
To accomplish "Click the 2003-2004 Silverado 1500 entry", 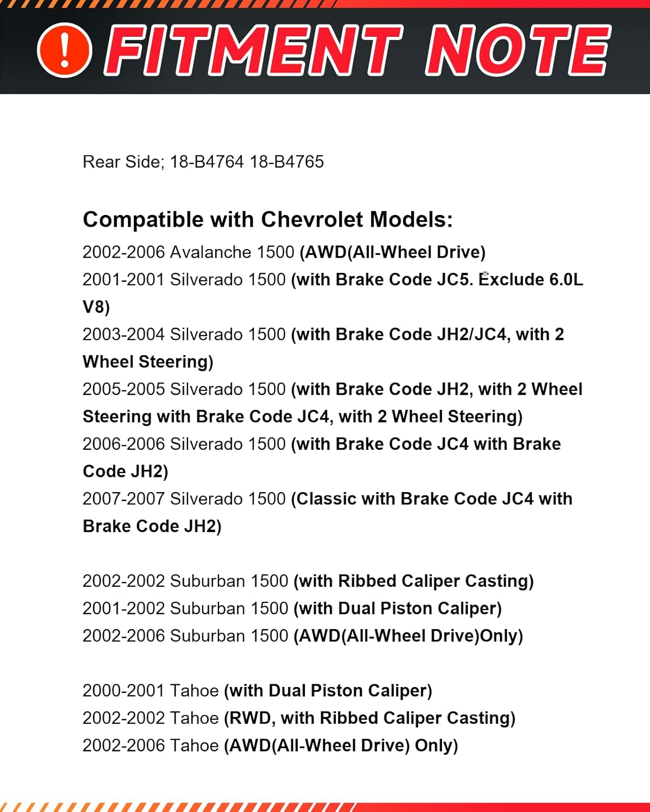I will [x=184, y=335].
